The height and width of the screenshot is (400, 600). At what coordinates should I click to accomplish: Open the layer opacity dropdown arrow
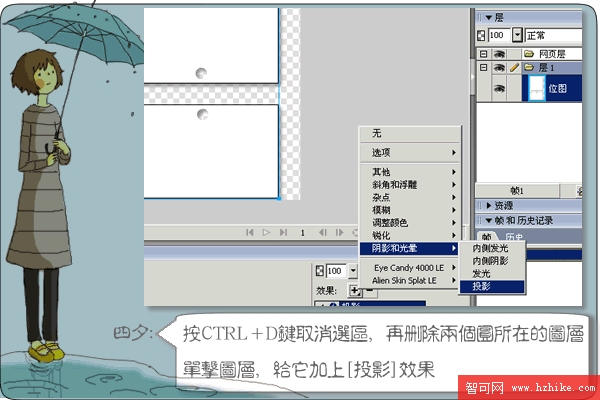tap(517, 34)
